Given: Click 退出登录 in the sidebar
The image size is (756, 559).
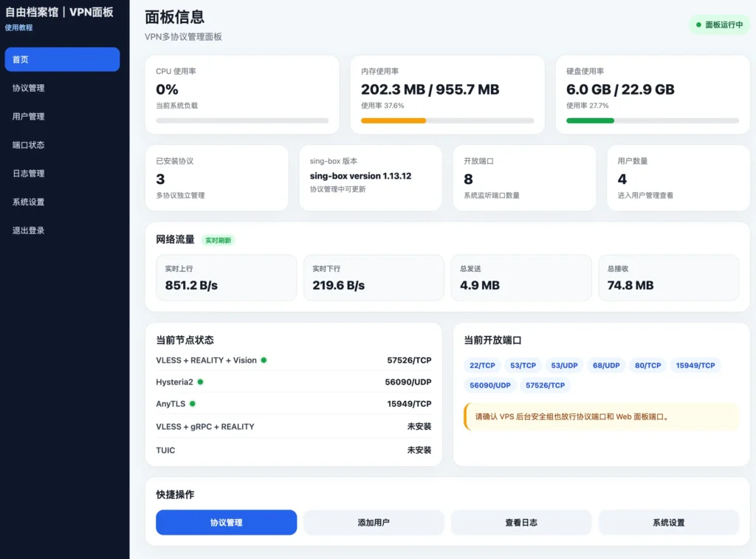Looking at the screenshot, I should [x=62, y=230].
